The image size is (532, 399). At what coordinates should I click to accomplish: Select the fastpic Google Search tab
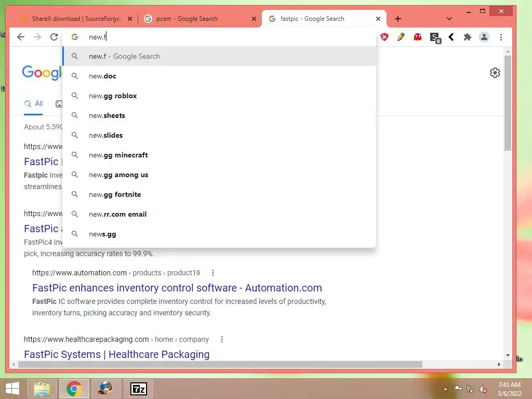(324, 19)
